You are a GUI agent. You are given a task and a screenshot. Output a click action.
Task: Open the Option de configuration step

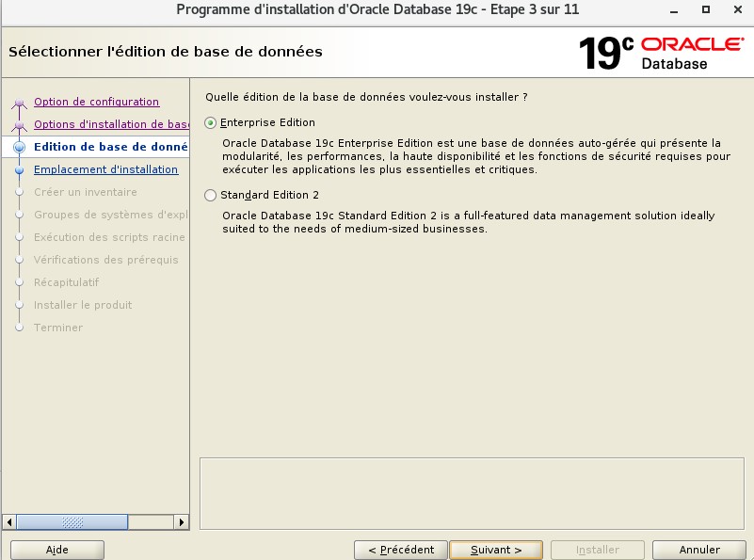point(96,102)
